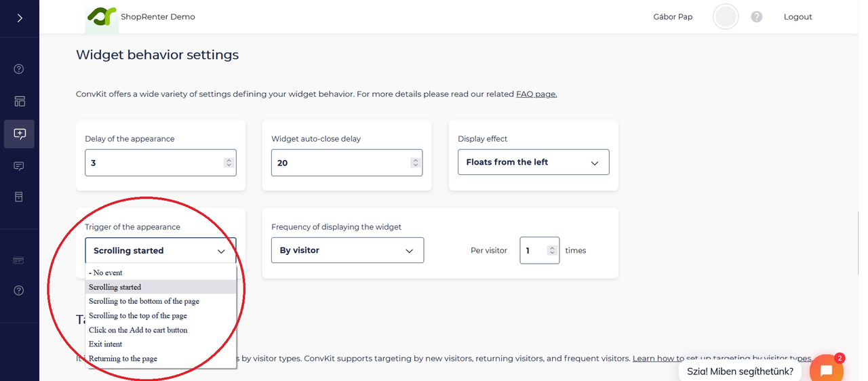Open the help icon at sidebar top

tap(19, 68)
